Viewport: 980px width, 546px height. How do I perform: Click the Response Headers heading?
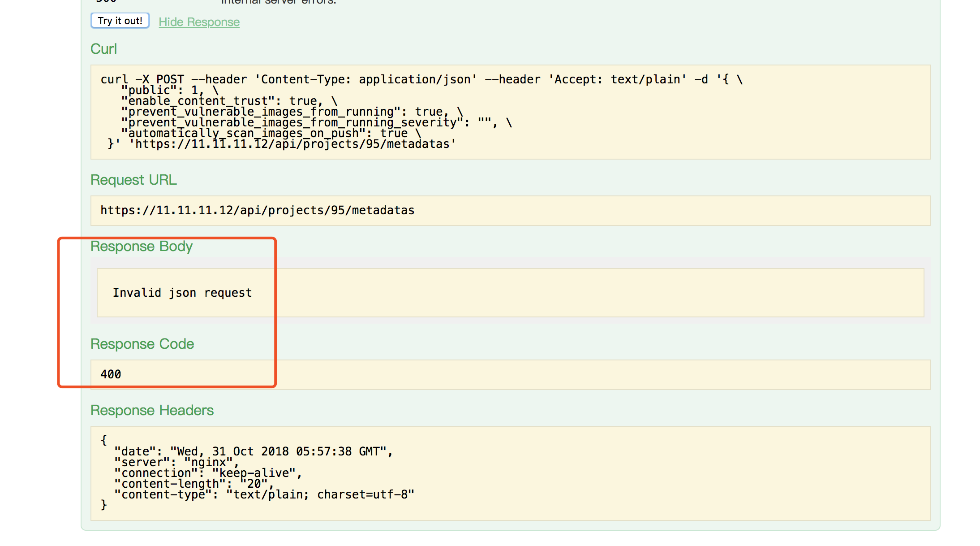point(152,410)
